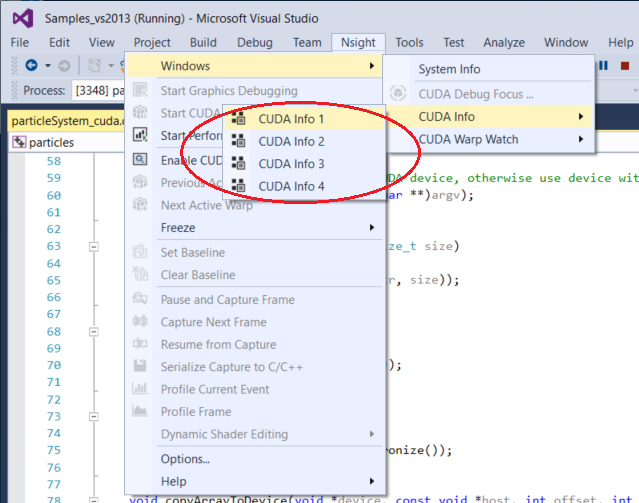Image resolution: width=639 pixels, height=503 pixels.
Task: Open the Analyze menu
Action: pos(504,42)
